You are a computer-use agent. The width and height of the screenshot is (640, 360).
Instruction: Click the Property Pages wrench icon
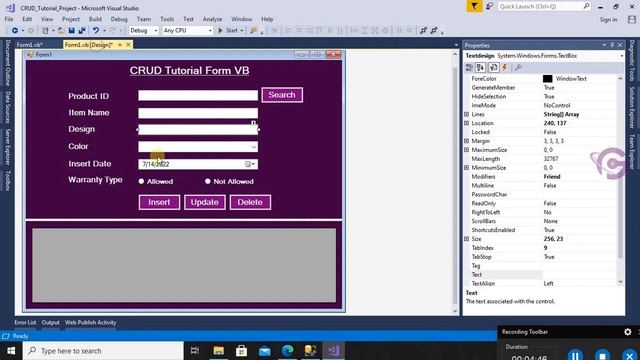click(x=518, y=68)
